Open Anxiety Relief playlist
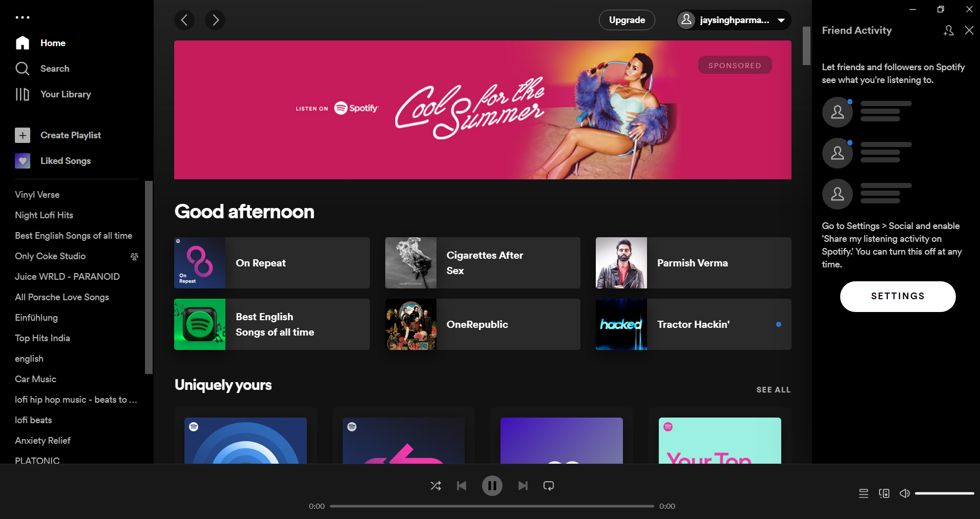The image size is (980, 519). 43,441
